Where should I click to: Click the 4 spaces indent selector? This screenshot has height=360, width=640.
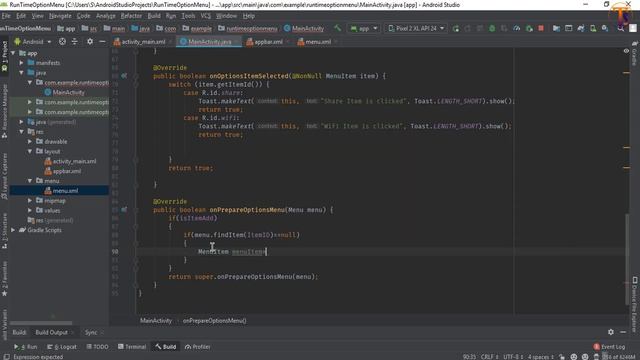[541, 357]
